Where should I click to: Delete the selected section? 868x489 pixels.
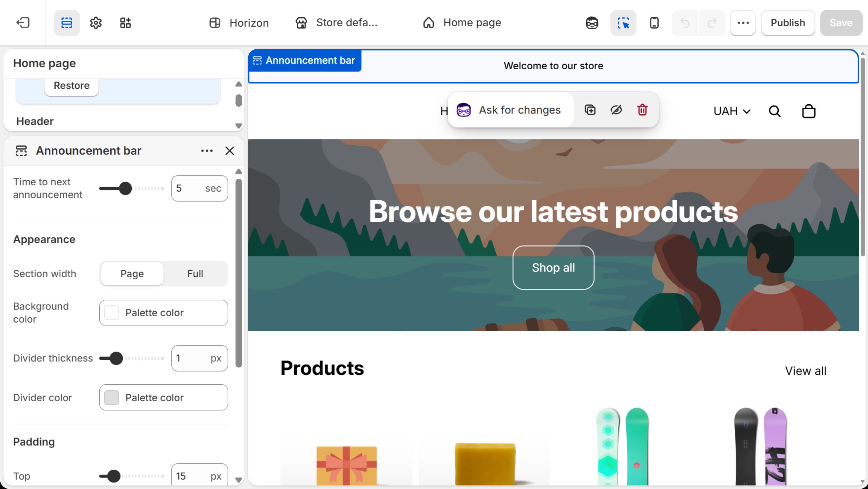pos(642,110)
